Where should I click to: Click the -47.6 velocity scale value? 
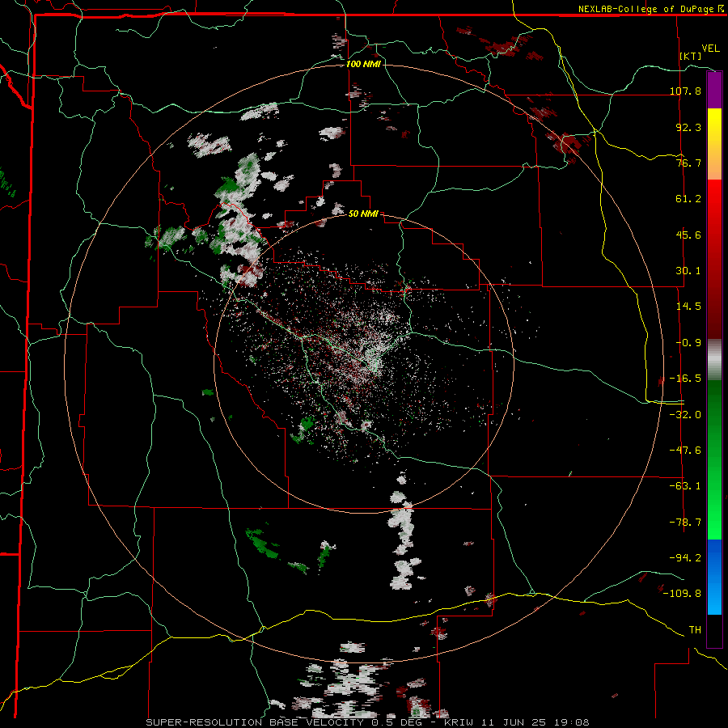685,450
